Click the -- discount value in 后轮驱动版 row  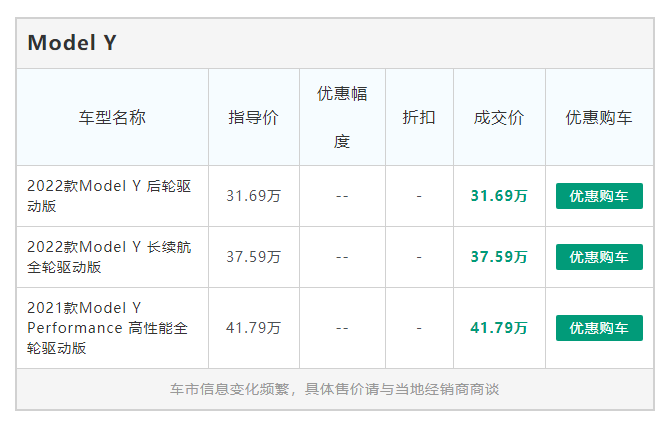[342, 196]
